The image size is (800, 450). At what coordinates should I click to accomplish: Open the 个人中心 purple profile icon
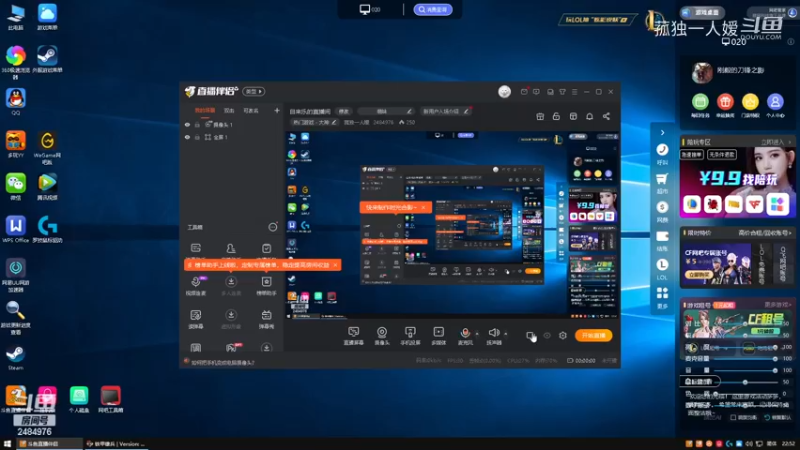[775, 105]
